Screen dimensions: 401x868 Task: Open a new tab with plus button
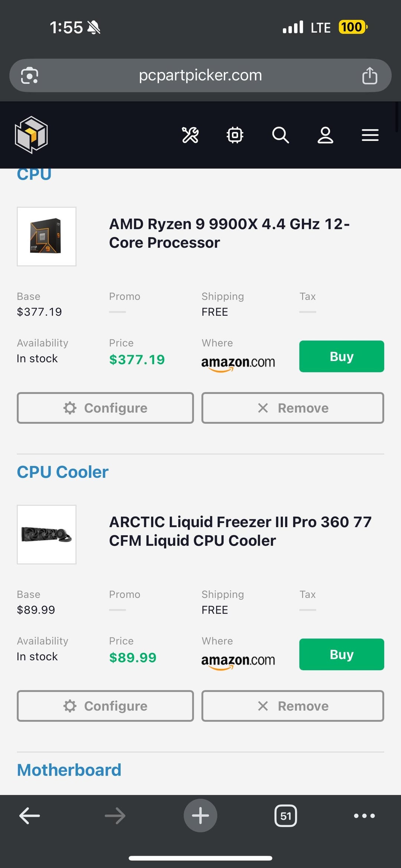[x=200, y=816]
